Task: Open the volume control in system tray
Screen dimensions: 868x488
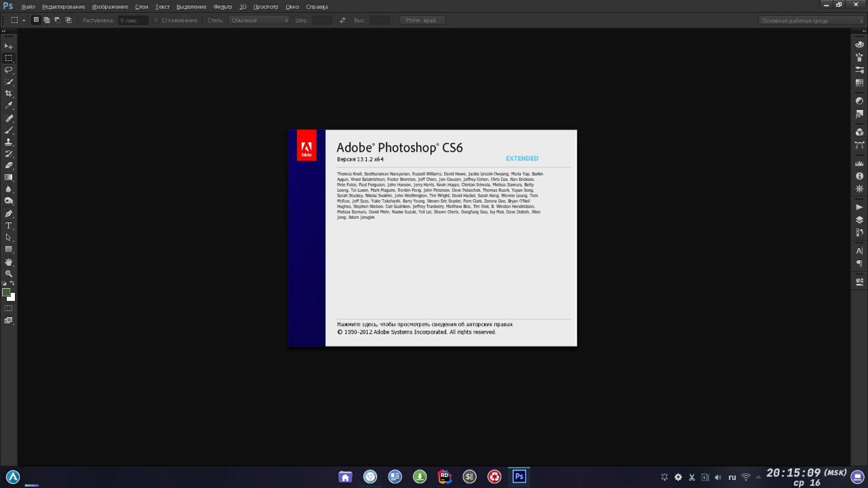Action: (718, 477)
